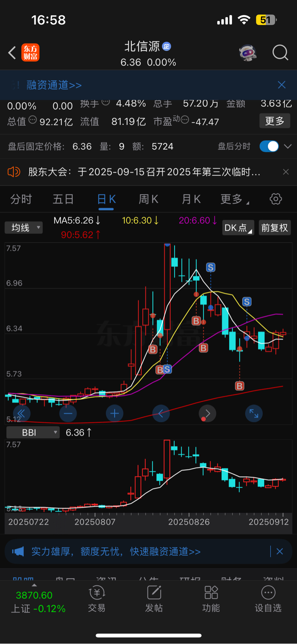The width and height of the screenshot is (297, 644).
Task: Switch to the 分时 tab
Action: [x=21, y=199]
